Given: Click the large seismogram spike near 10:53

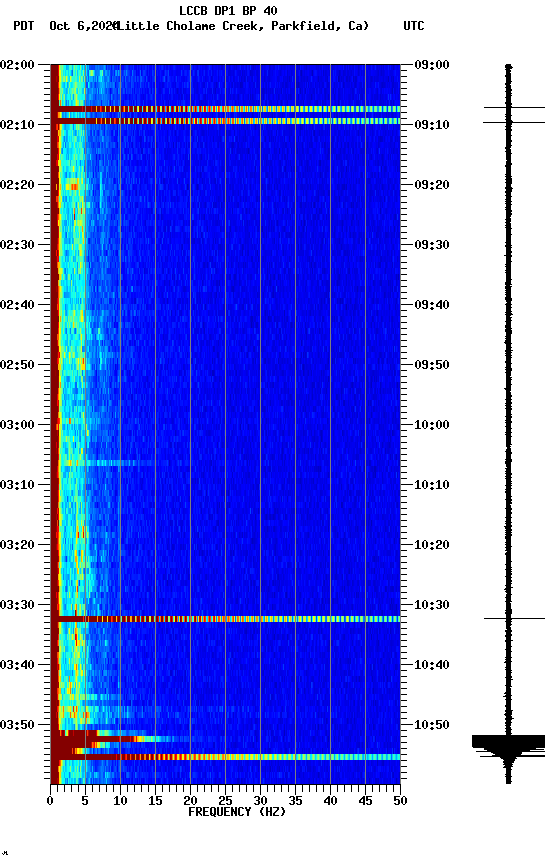Looking at the screenshot, I should point(508,742).
